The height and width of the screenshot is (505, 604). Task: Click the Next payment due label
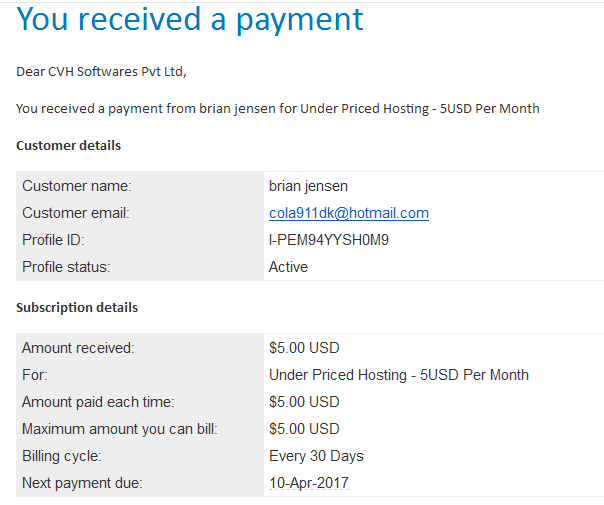click(82, 483)
